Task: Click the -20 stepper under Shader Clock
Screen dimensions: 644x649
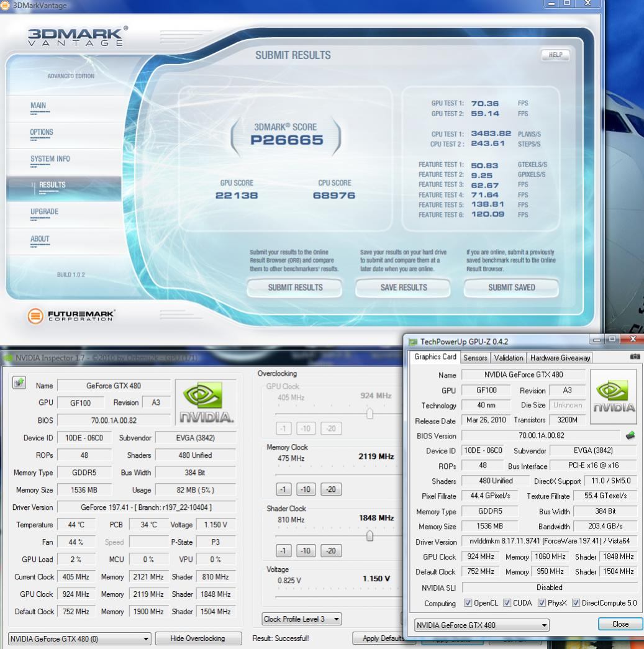Action: click(x=330, y=550)
